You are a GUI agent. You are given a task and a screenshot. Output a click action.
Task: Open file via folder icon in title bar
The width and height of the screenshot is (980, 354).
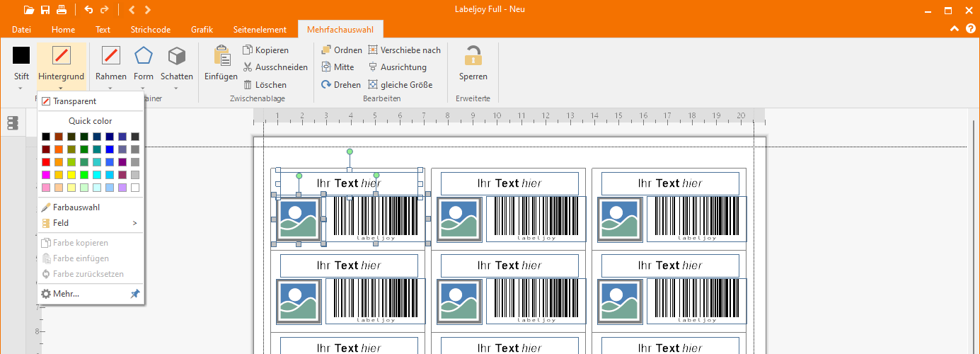tap(28, 10)
